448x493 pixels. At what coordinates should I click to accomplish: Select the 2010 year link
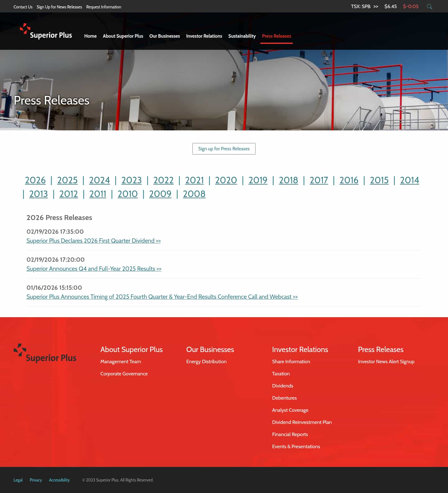128,194
